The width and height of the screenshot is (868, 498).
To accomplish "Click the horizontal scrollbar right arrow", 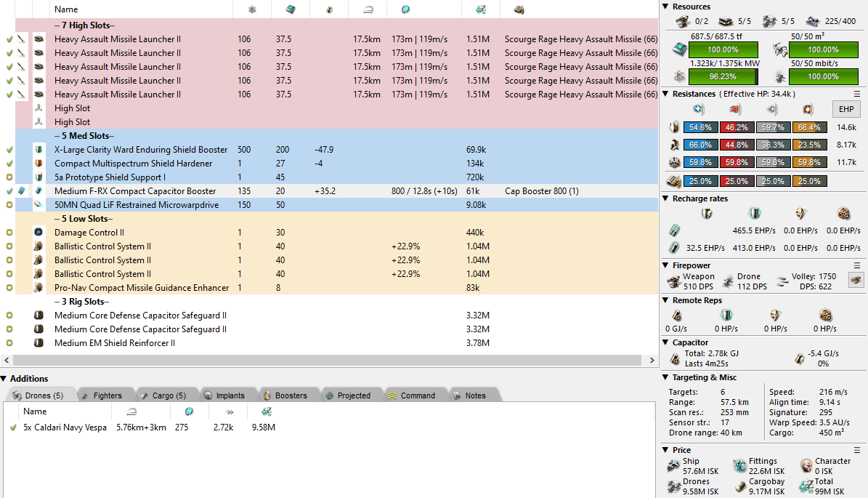I will tap(652, 360).
